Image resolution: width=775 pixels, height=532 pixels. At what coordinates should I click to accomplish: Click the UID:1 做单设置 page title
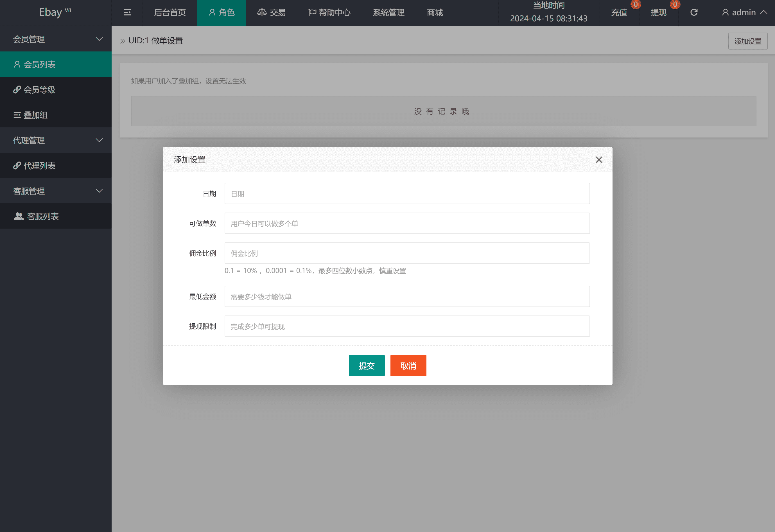click(156, 41)
